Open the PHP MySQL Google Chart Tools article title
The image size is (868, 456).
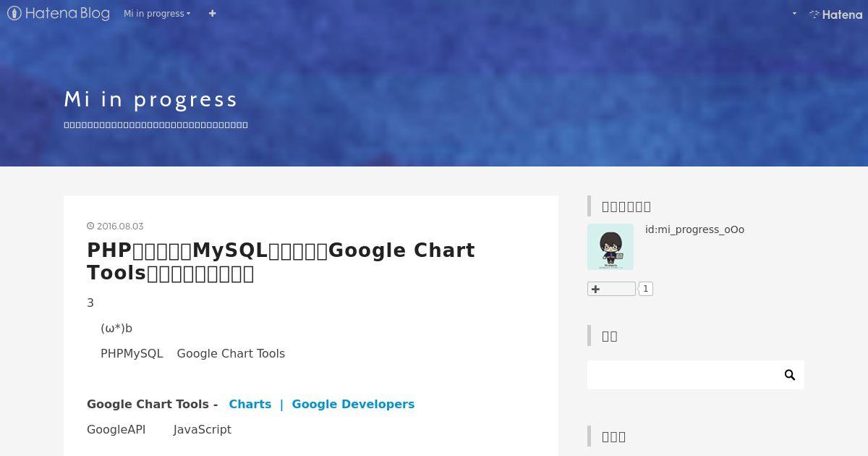click(281, 261)
